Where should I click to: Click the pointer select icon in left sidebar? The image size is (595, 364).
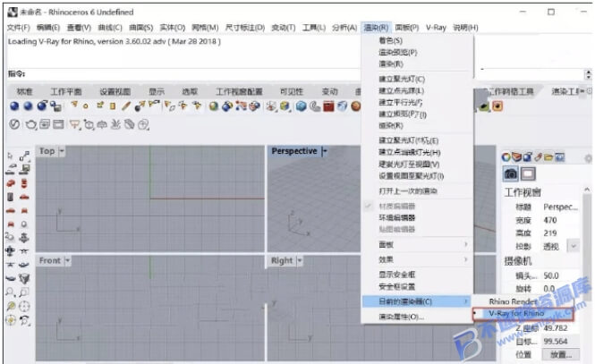[10, 156]
